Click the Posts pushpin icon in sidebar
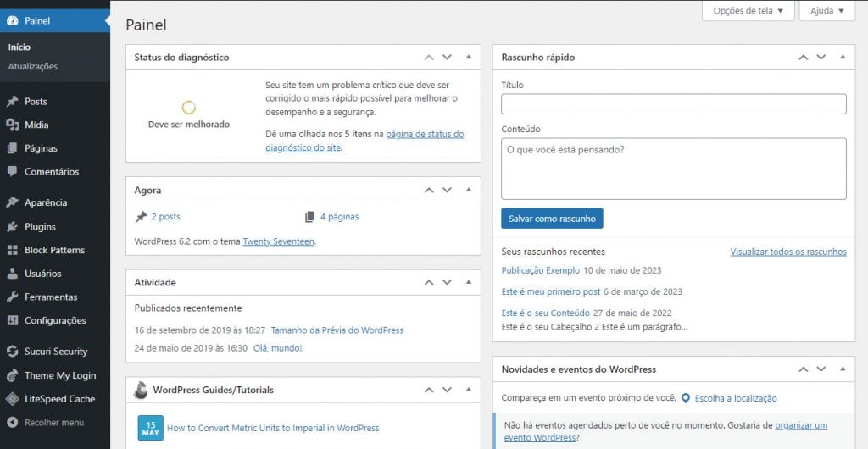Image resolution: width=868 pixels, height=449 pixels. pos(12,101)
